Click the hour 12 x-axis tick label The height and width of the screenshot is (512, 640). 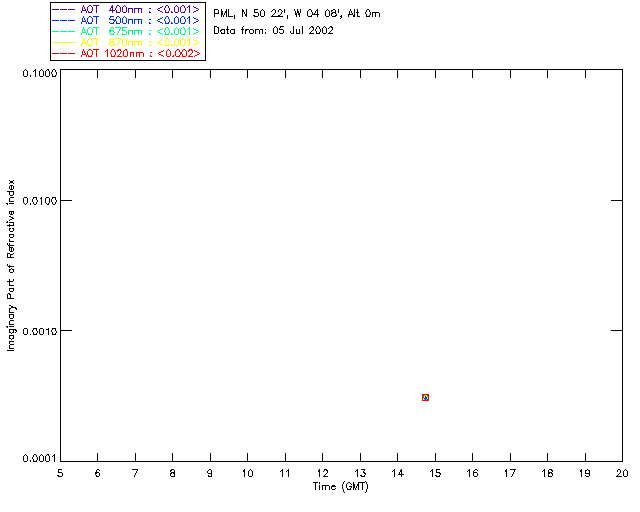tap(322, 473)
